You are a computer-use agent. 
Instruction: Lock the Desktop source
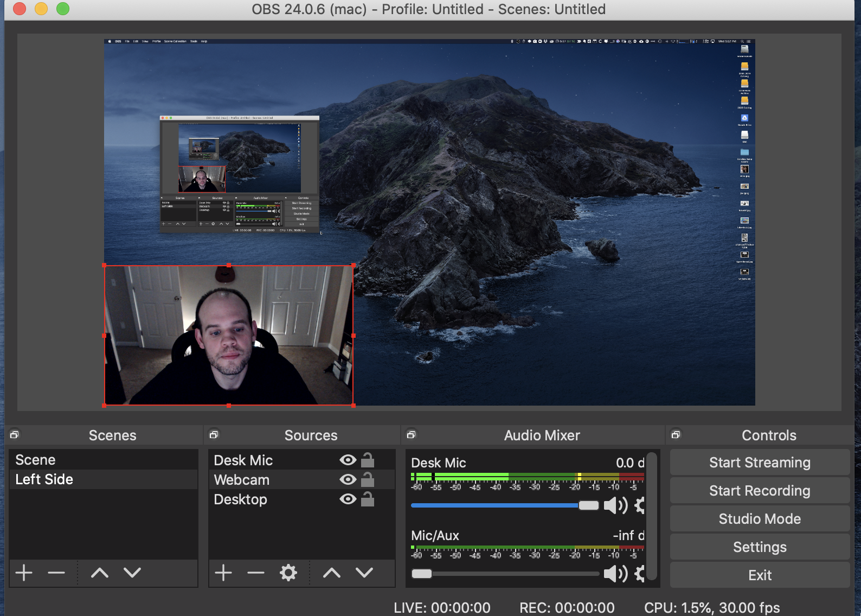368,499
